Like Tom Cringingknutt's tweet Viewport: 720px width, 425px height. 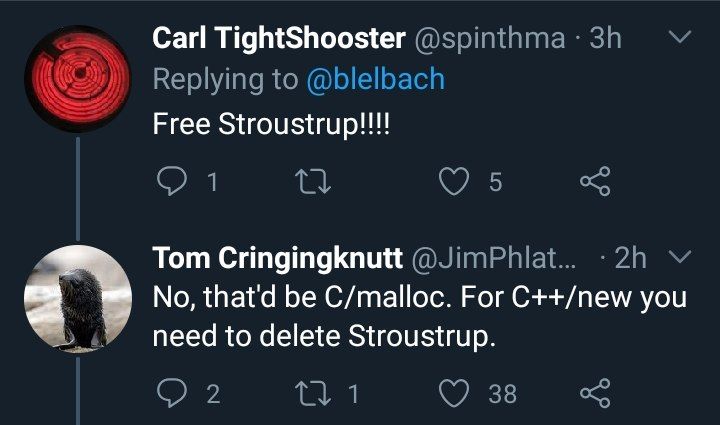[457, 393]
